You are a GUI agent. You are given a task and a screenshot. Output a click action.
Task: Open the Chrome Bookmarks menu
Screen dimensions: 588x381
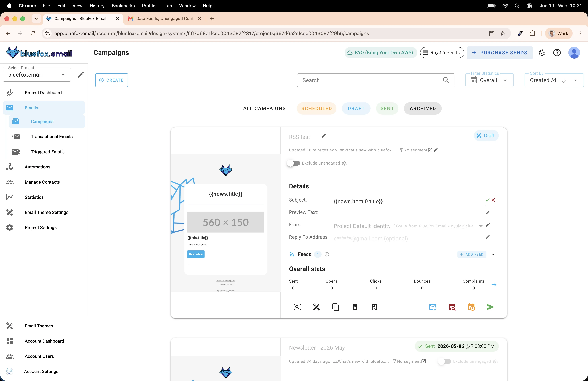click(x=123, y=6)
